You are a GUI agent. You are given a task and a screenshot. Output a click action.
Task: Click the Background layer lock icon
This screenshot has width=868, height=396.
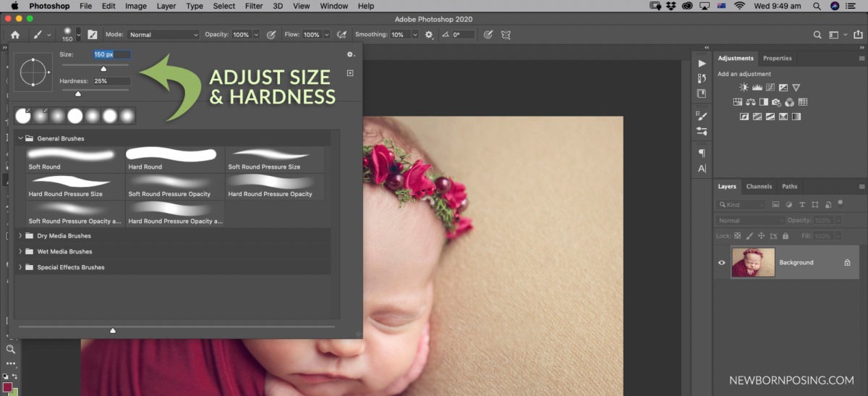tap(847, 262)
